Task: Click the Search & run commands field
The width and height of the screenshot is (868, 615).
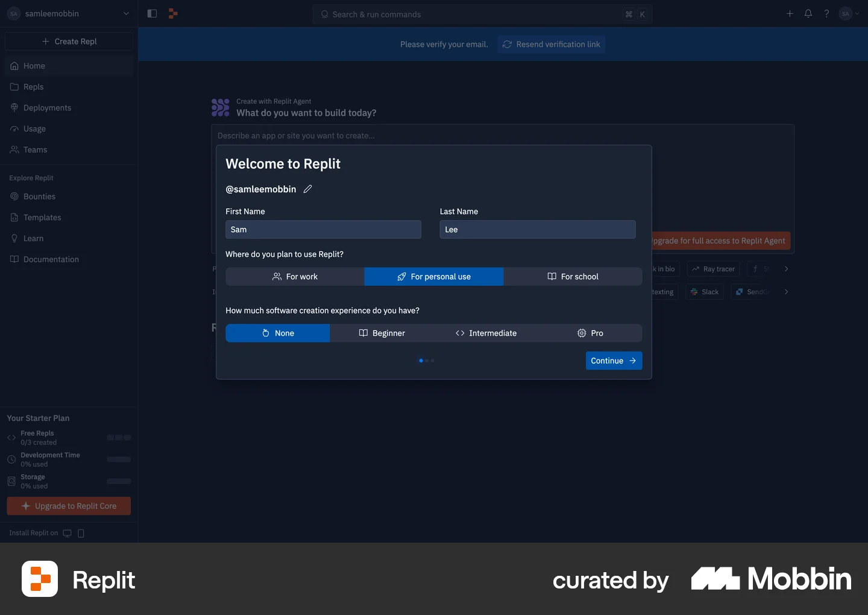Action: 482,14
